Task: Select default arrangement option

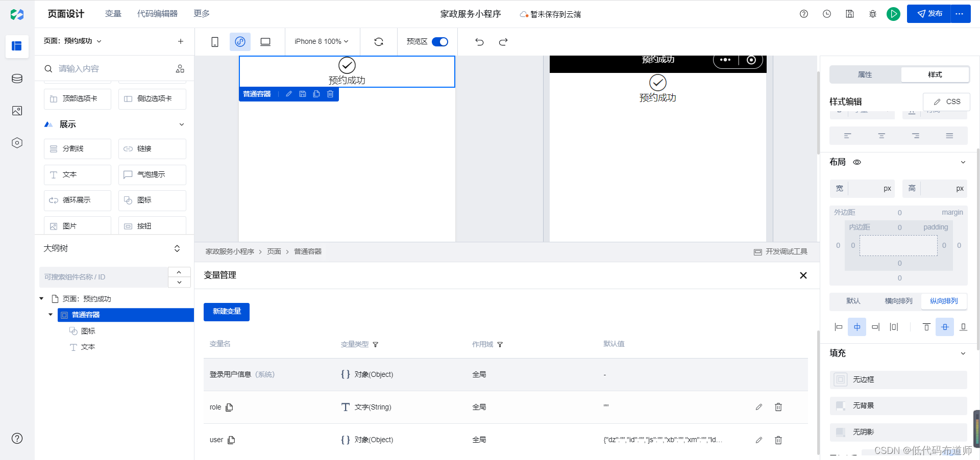Action: click(x=853, y=301)
